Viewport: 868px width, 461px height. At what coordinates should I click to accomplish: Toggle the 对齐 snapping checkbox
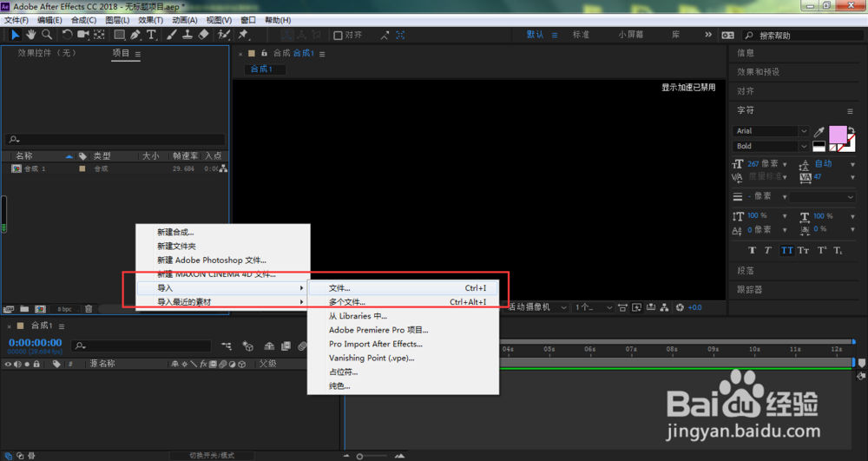338,35
